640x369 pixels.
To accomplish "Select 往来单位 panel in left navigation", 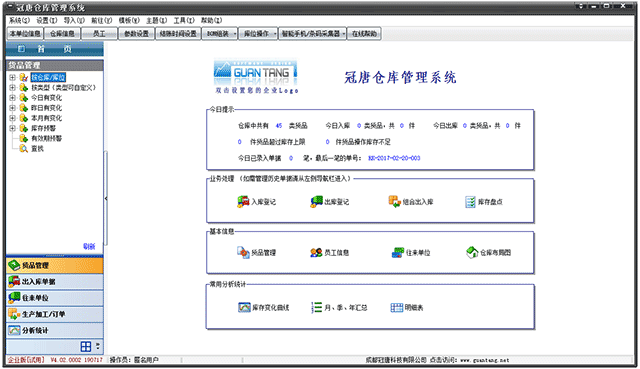I will point(55,298).
